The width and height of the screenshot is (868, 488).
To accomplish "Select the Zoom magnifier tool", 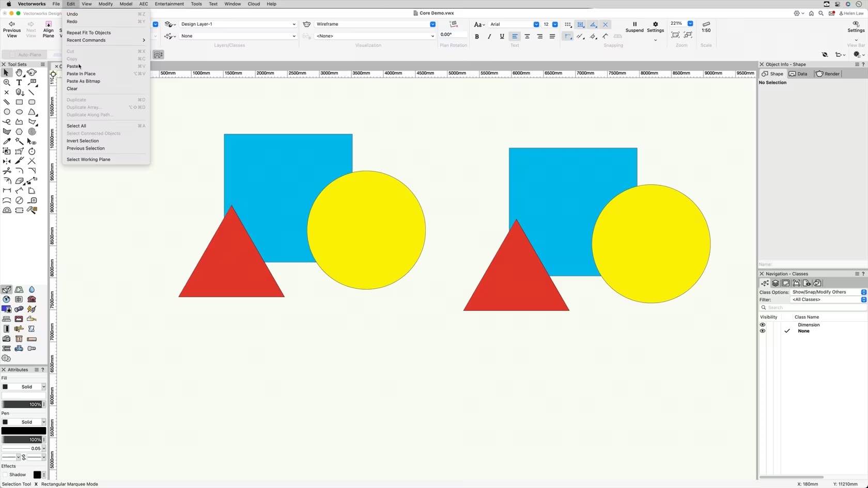I will click(x=6, y=83).
